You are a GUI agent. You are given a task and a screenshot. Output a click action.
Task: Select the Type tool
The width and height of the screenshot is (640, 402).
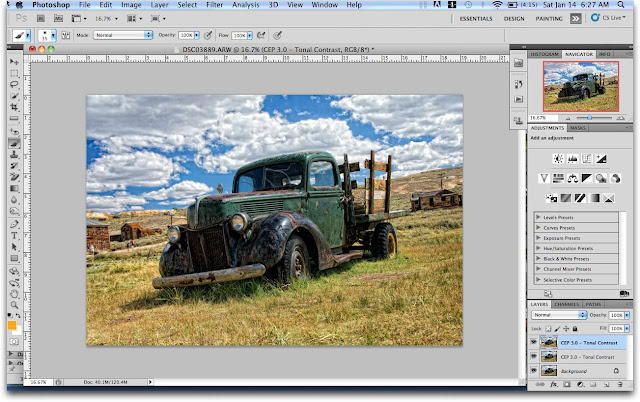coord(14,235)
